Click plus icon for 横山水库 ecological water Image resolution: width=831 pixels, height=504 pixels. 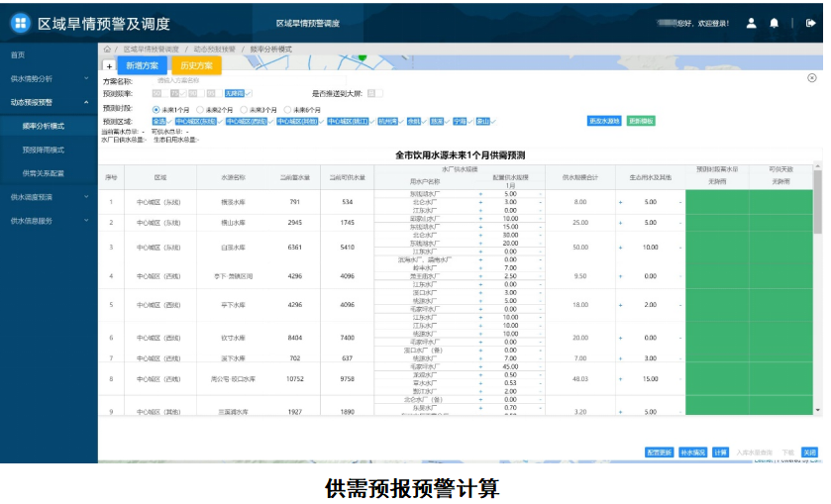coord(621,223)
